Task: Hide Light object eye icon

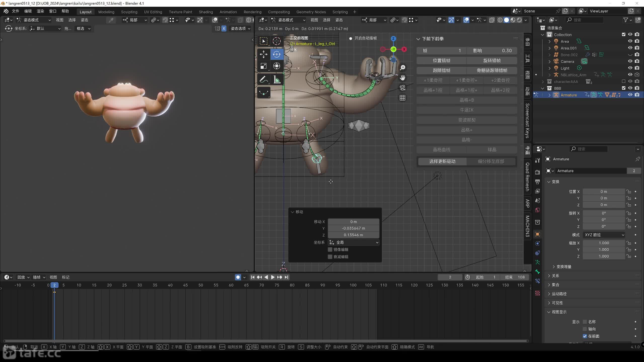Action: [630, 68]
